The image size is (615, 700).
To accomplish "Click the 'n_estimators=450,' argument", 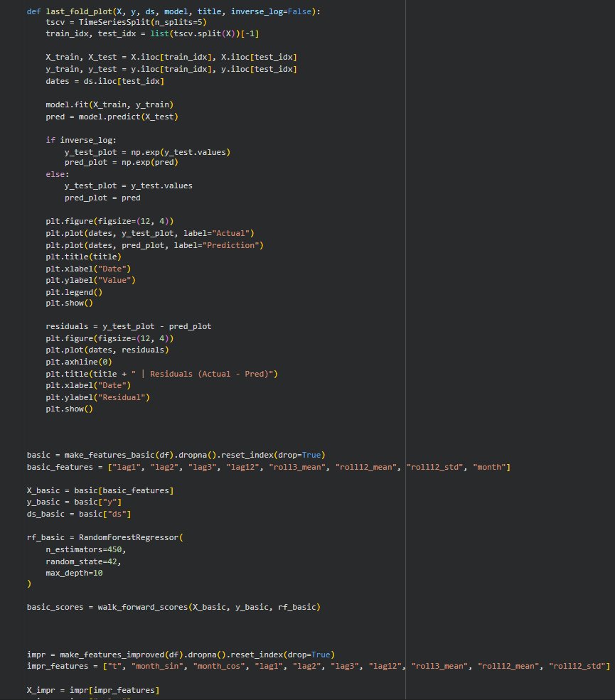I will 86,549.
